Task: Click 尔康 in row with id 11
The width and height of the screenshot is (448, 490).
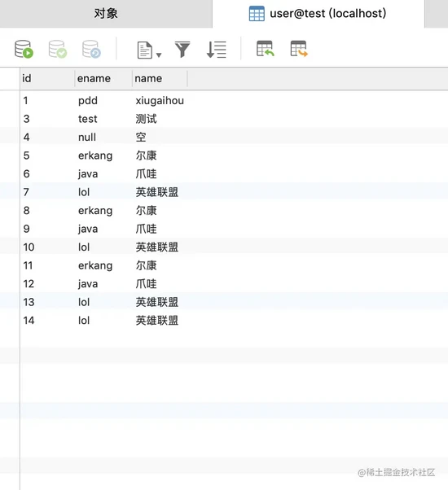Action: click(x=146, y=265)
